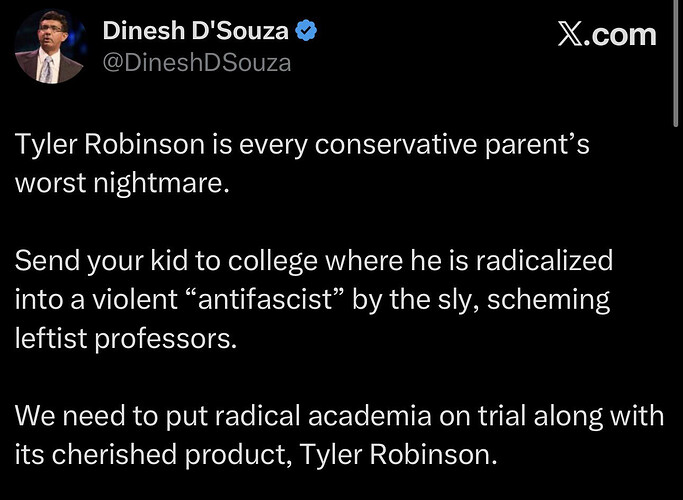This screenshot has height=500, width=683.
Task: Click the display name Dinesh D'Souza
Action: tap(196, 33)
